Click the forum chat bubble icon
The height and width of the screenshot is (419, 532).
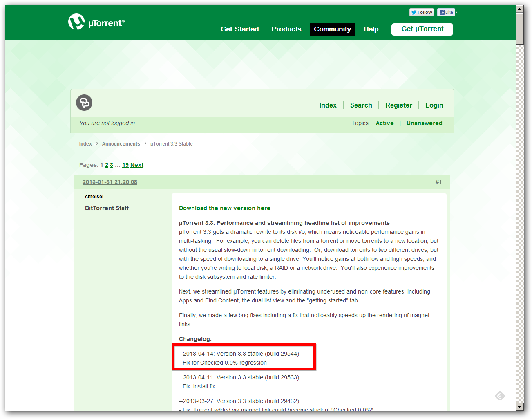[84, 103]
